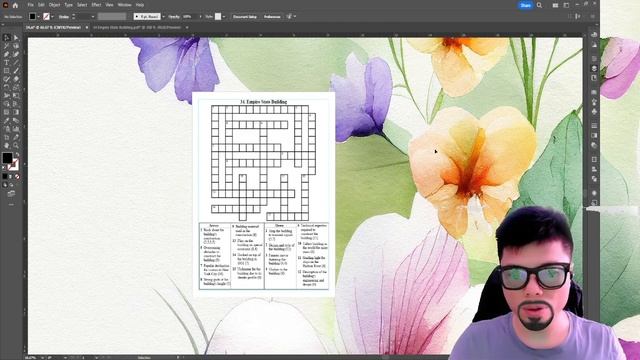This screenshot has width=640, height=360.
Task: Open the File menu
Action: click(31, 5)
